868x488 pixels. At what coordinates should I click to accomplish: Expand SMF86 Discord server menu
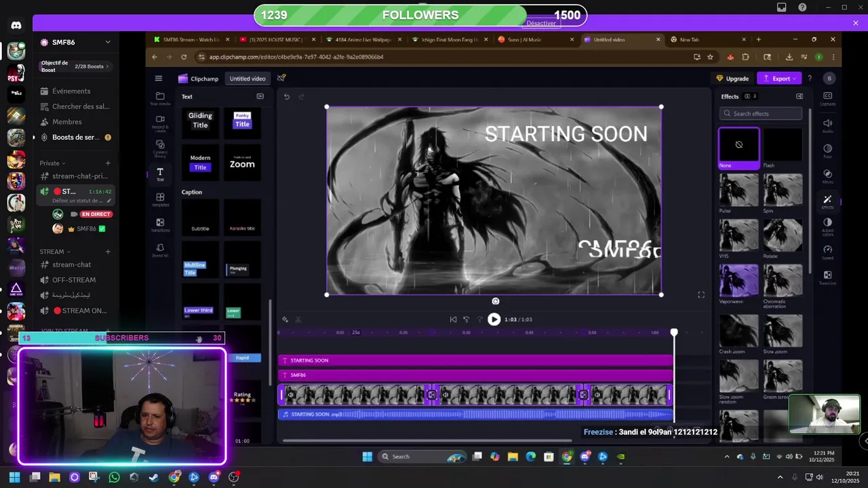tap(107, 42)
